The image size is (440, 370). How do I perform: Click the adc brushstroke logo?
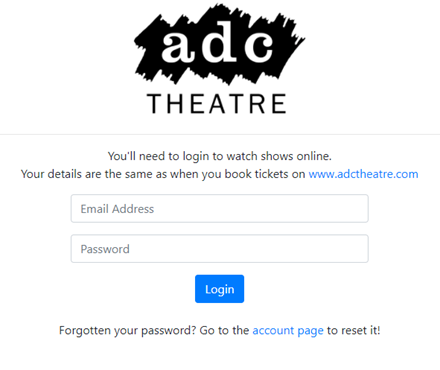[219, 44]
